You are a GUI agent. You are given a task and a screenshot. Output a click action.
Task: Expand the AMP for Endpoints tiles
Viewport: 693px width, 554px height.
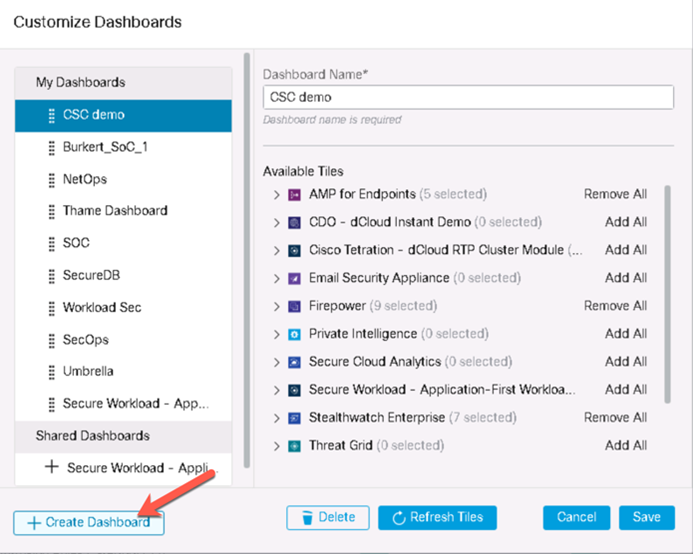(x=277, y=195)
